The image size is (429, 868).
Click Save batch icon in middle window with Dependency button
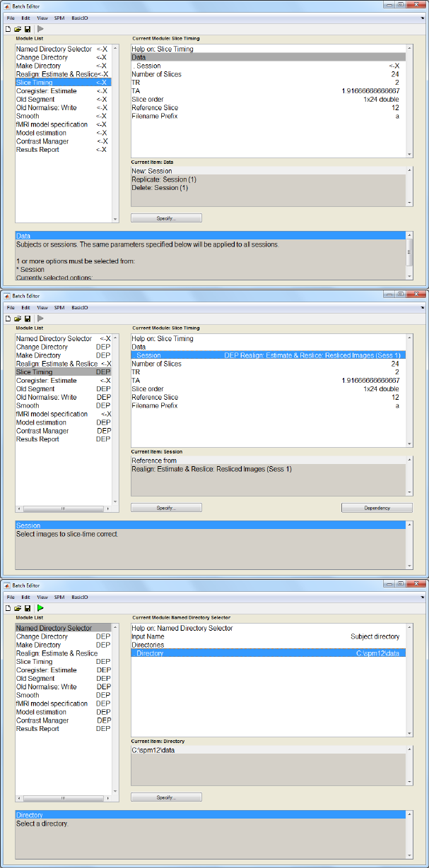(x=27, y=319)
